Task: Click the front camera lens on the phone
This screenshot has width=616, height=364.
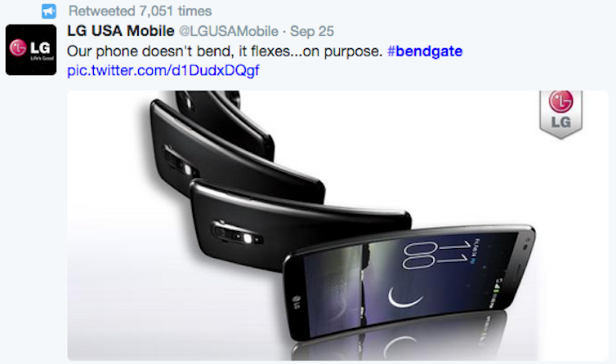Action: (526, 247)
